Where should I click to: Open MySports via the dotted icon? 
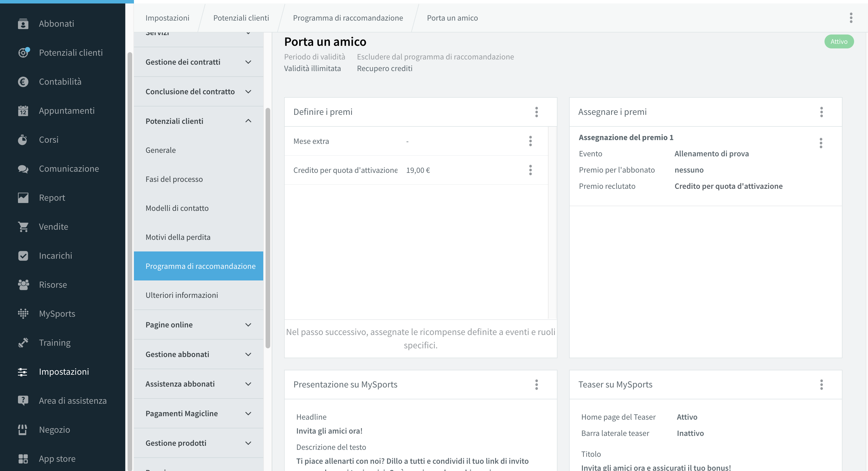(x=23, y=314)
